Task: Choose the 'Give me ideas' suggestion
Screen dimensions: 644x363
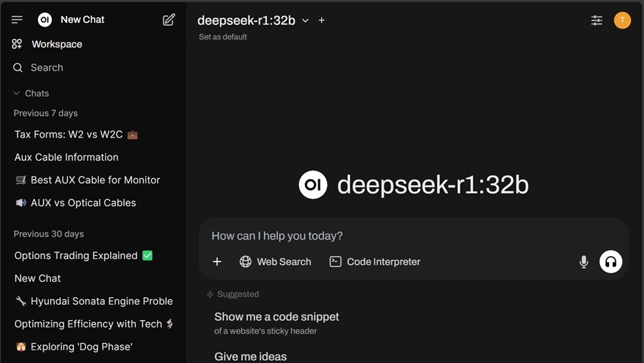Action: tap(250, 357)
